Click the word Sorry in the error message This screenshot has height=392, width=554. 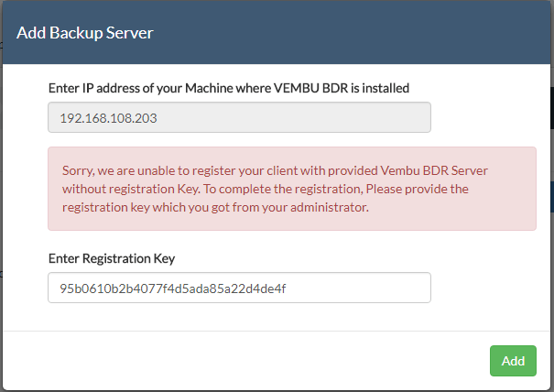(78, 171)
